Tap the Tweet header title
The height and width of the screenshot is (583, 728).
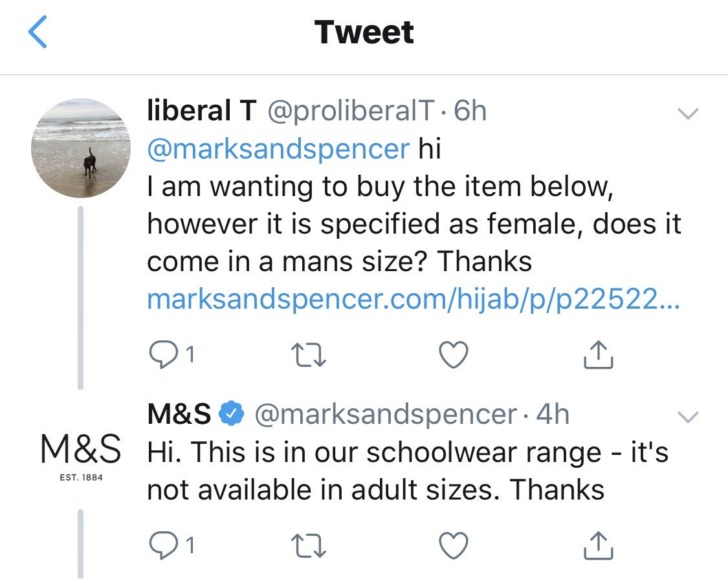364,33
